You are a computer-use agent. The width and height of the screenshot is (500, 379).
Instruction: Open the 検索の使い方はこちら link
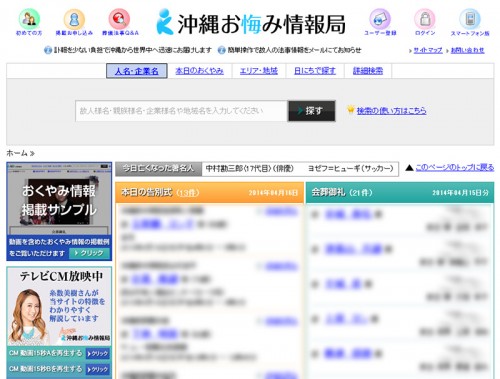[391, 111]
